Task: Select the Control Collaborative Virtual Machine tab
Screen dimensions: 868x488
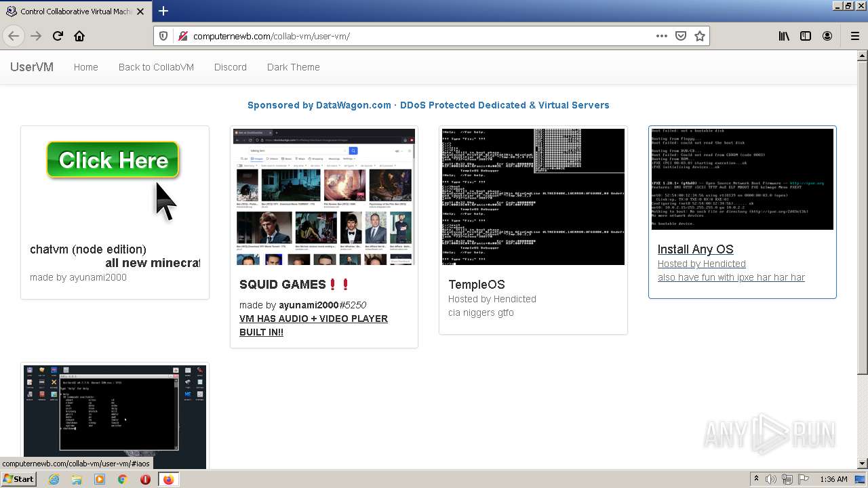Action: pos(75,12)
